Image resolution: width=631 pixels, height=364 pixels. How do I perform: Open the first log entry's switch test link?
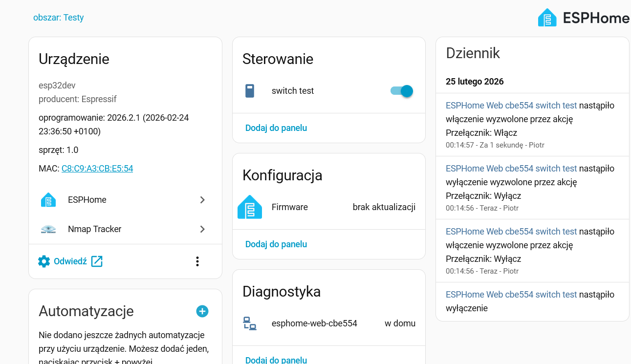(511, 106)
